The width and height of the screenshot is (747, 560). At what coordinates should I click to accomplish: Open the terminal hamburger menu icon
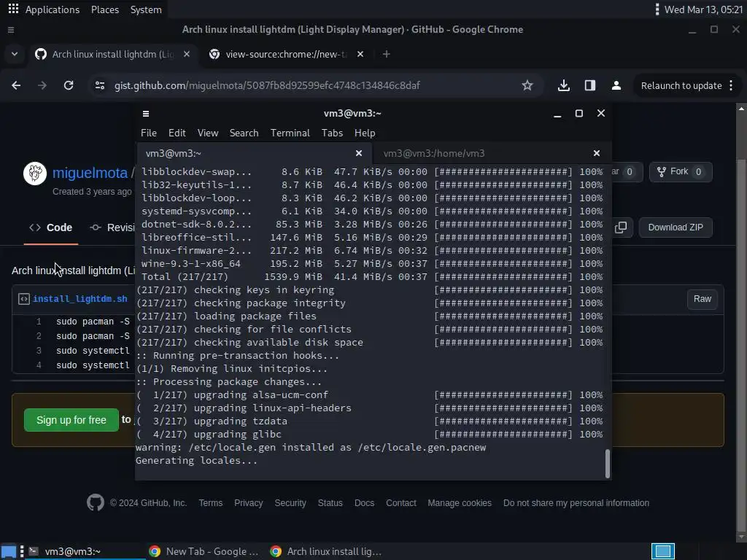tap(146, 114)
